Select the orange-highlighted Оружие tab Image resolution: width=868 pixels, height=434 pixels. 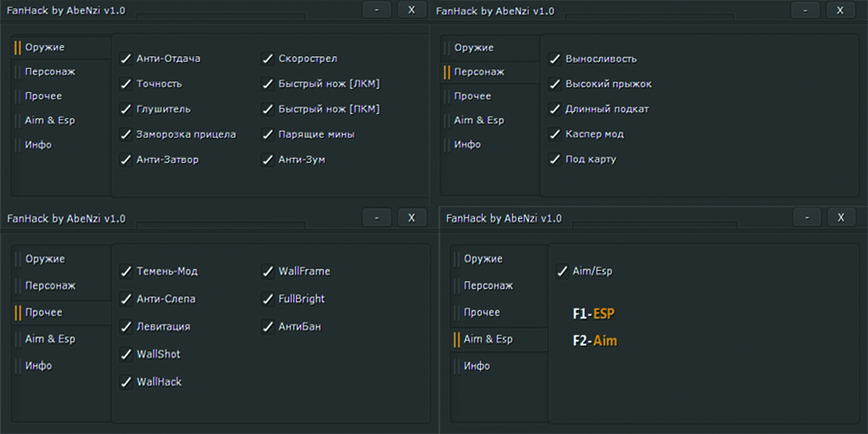[62, 48]
